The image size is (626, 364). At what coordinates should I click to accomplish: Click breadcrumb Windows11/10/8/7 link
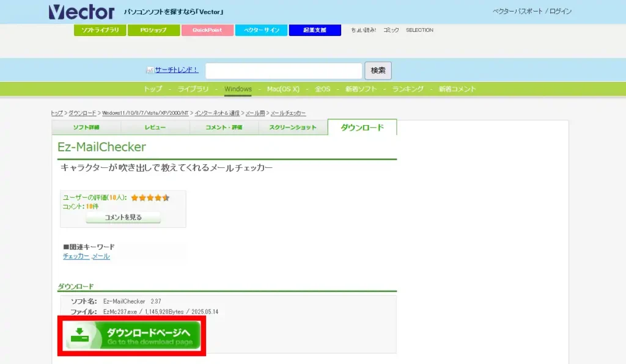[145, 113]
